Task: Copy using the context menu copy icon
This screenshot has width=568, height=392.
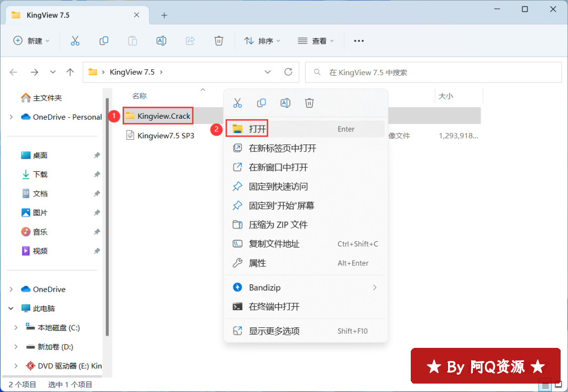Action: tap(261, 103)
